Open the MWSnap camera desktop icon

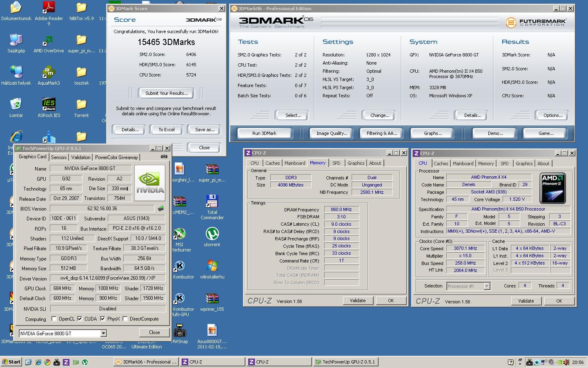click(x=179, y=334)
